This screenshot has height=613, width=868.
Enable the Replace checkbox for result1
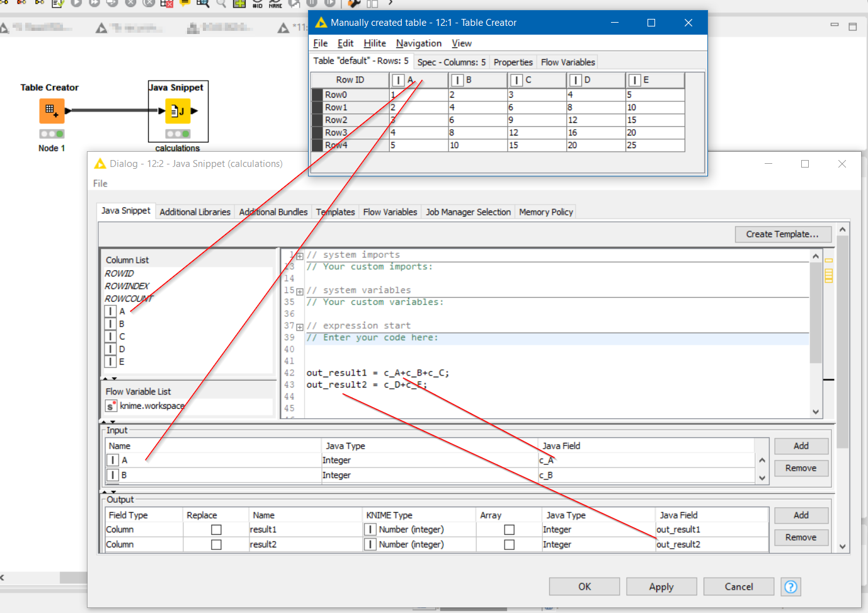[x=216, y=530]
